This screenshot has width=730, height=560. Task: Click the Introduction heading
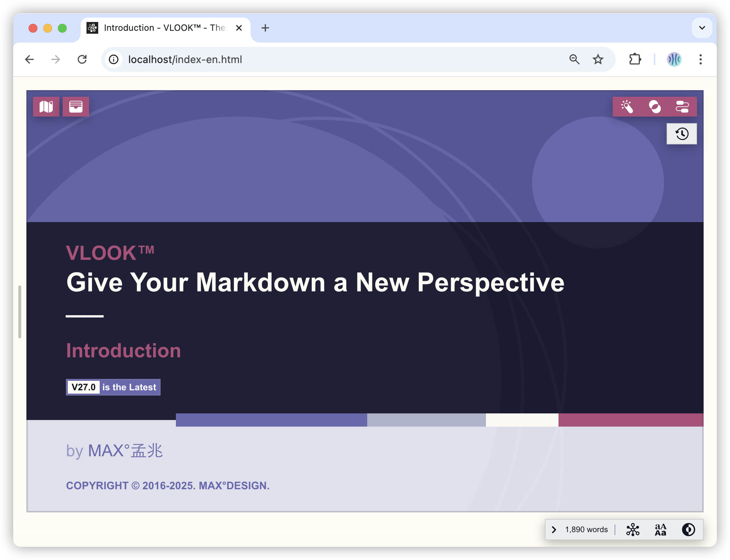tap(123, 351)
